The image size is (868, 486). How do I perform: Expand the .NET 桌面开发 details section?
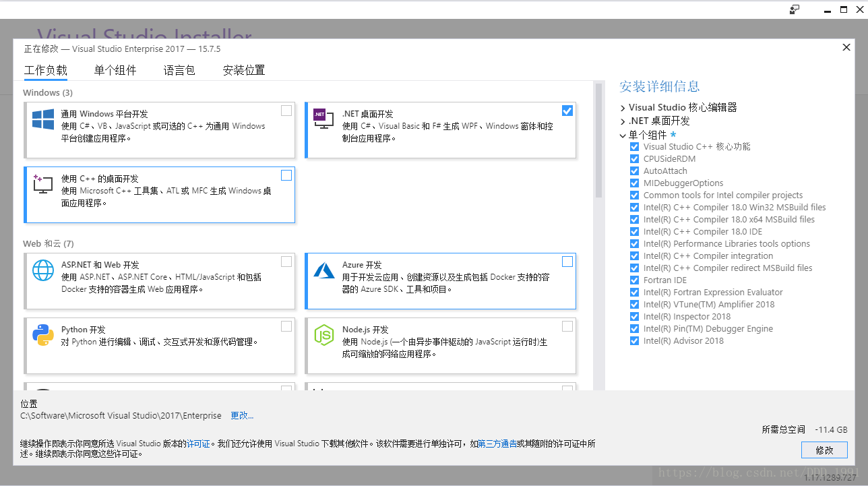click(623, 122)
